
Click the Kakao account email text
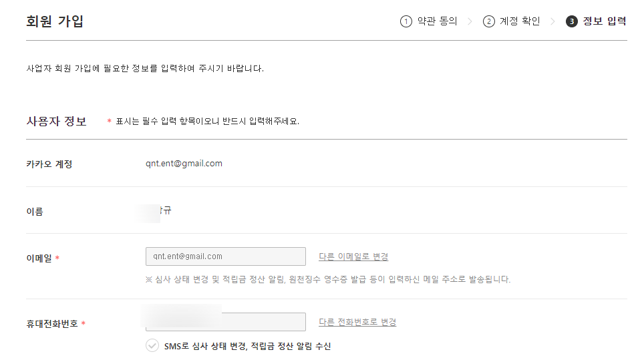pos(184,164)
